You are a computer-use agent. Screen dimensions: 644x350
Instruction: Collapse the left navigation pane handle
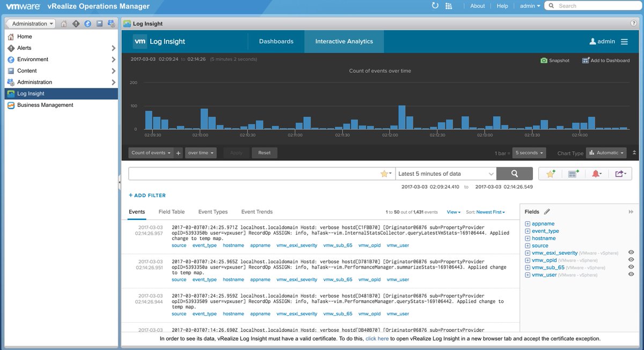(120, 182)
